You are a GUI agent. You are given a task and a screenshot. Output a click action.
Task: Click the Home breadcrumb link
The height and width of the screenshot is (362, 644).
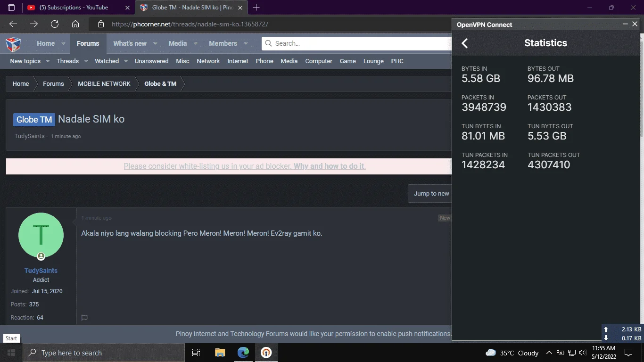coord(21,84)
